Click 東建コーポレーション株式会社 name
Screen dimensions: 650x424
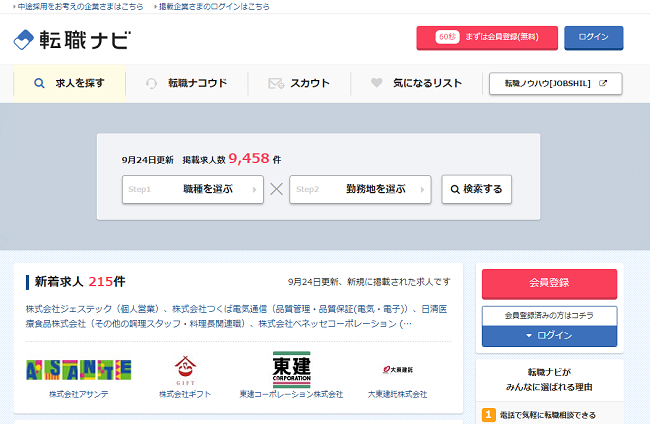tap(291, 394)
